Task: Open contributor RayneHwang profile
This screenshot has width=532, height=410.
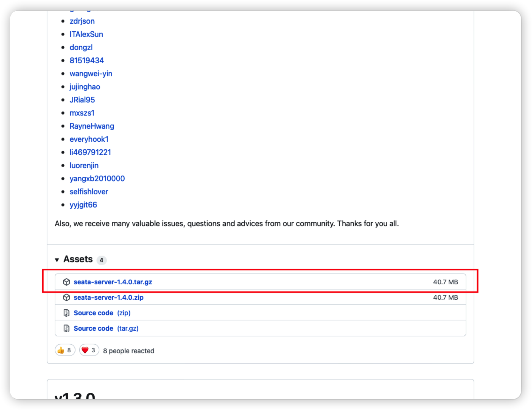Action: tap(92, 126)
